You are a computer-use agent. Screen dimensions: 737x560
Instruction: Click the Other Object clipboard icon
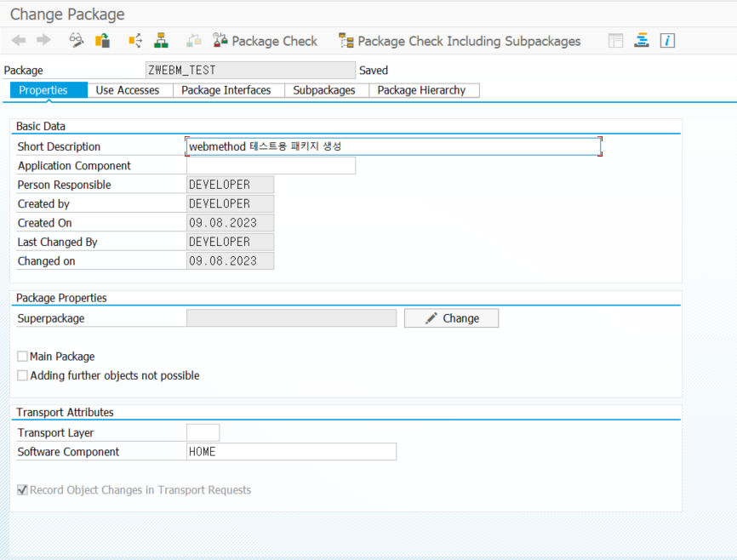[102, 41]
